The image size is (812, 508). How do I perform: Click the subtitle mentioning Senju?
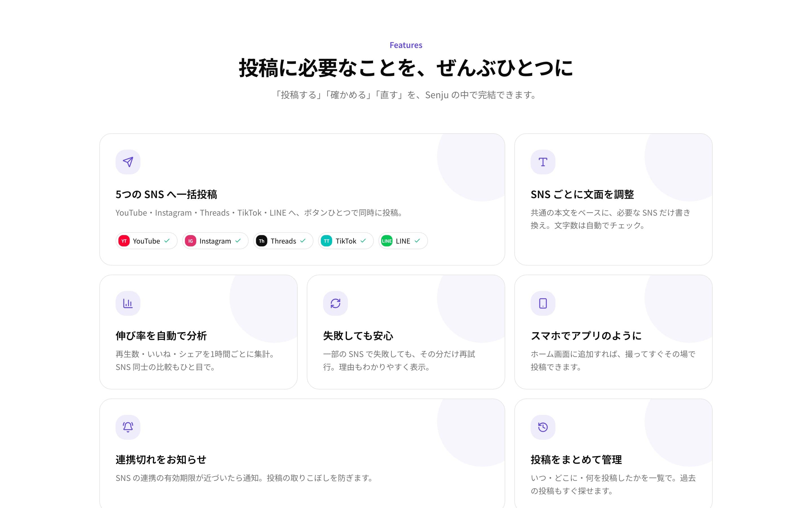[x=406, y=95]
